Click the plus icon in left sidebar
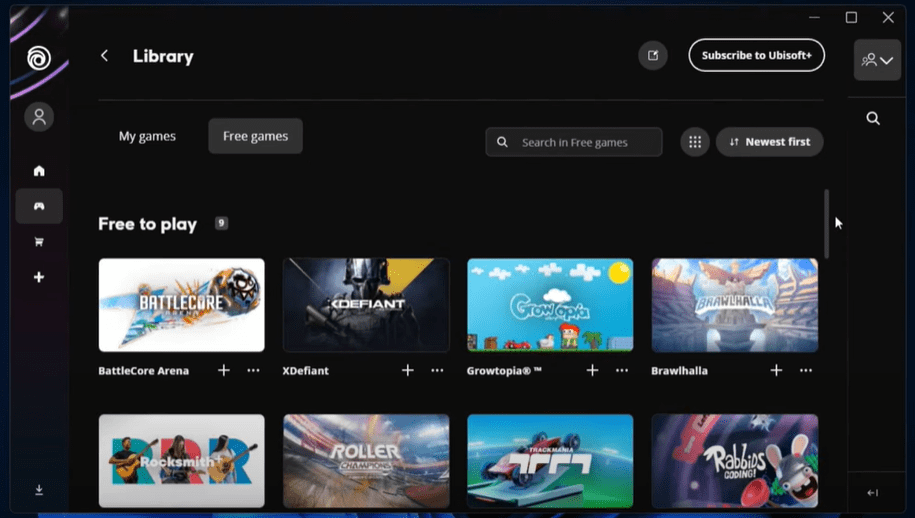 [39, 277]
